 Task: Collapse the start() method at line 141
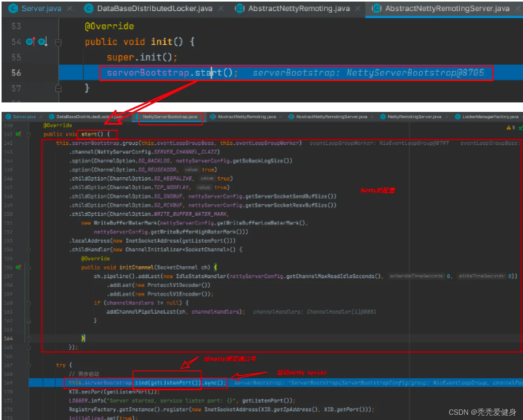pos(28,134)
